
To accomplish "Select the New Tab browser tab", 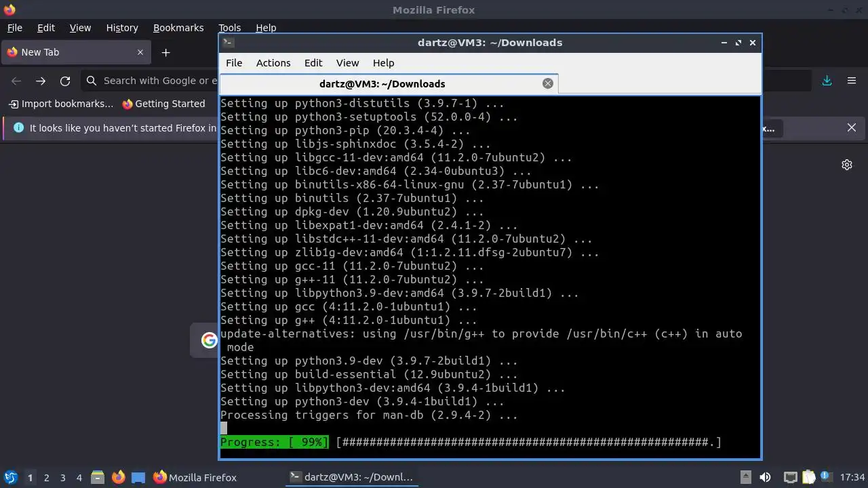I will pyautogui.click(x=75, y=52).
